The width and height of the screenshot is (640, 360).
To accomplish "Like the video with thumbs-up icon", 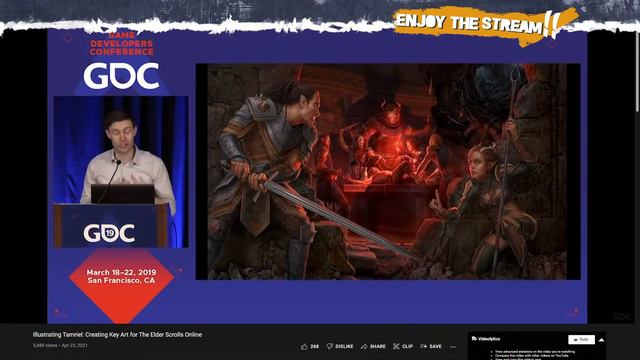I will 310,346.
